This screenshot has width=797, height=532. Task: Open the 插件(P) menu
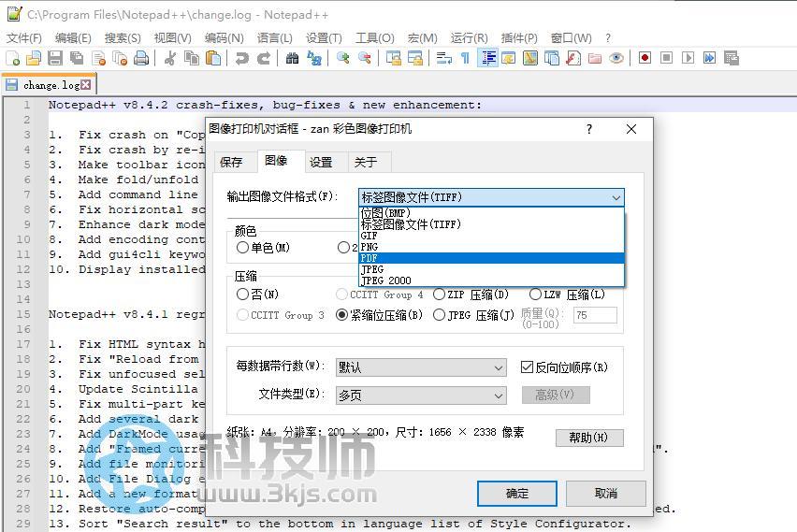[519, 38]
